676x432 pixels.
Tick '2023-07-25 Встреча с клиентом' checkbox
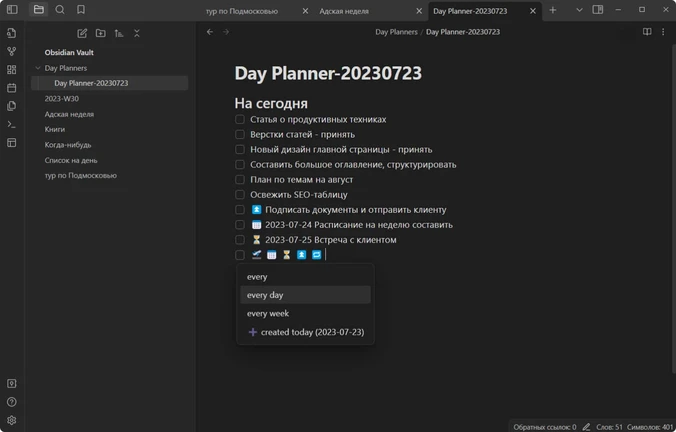click(240, 240)
